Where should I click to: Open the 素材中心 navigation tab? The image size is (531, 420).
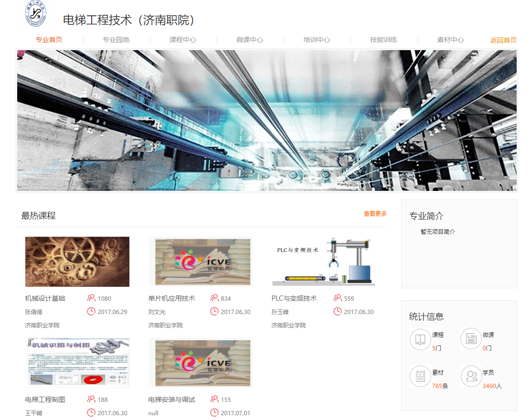click(x=450, y=40)
